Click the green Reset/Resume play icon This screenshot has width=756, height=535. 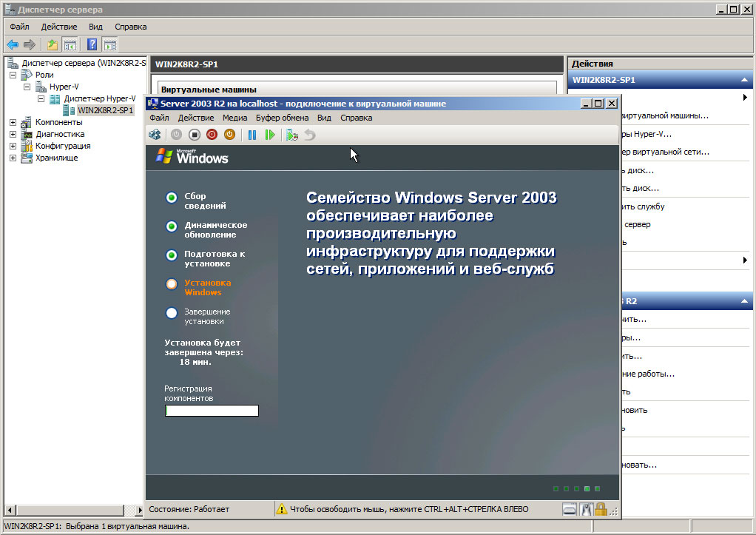(x=270, y=135)
